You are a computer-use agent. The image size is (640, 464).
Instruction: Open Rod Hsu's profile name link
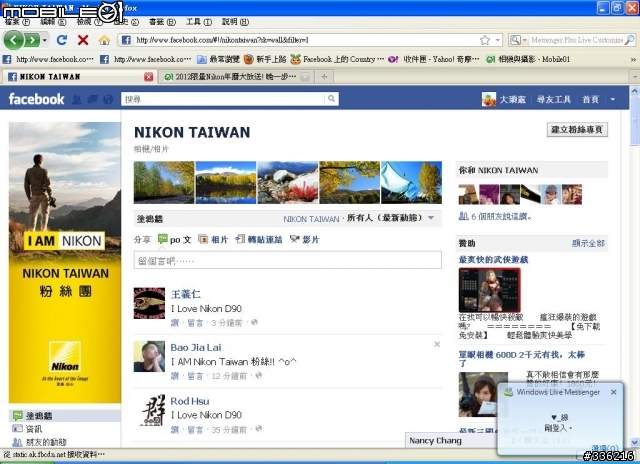coord(190,401)
